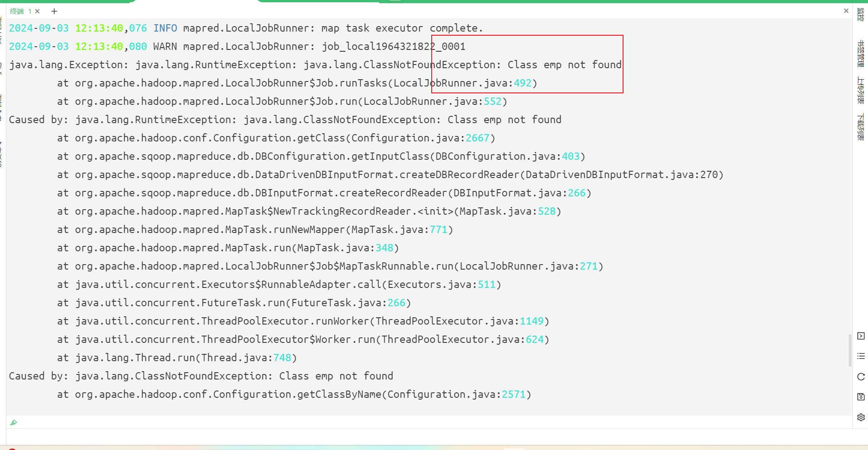Click the save (floppy disk) icon
The width and height of the screenshot is (868, 450).
click(x=861, y=397)
